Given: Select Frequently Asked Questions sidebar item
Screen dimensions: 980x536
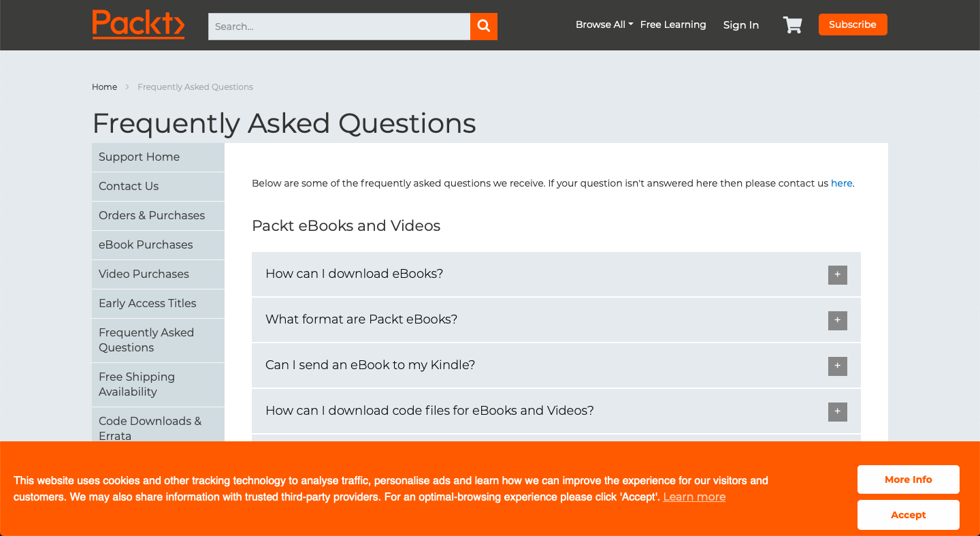Looking at the screenshot, I should [x=158, y=340].
